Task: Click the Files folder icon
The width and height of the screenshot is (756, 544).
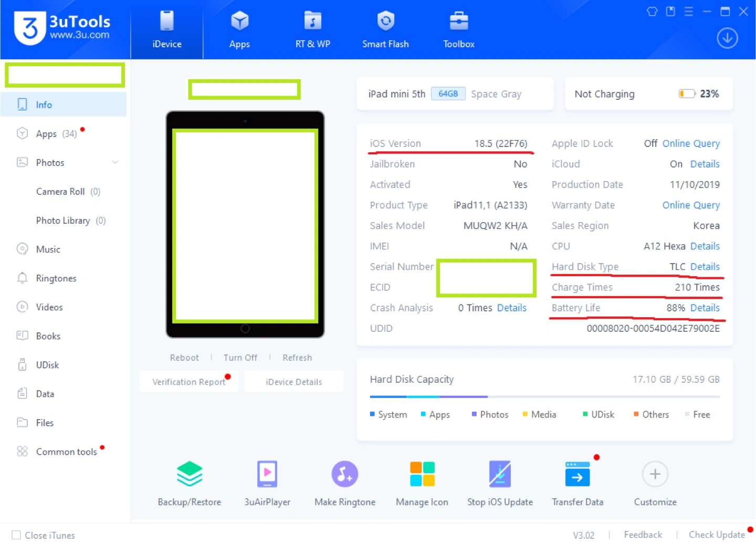Action: pos(22,422)
